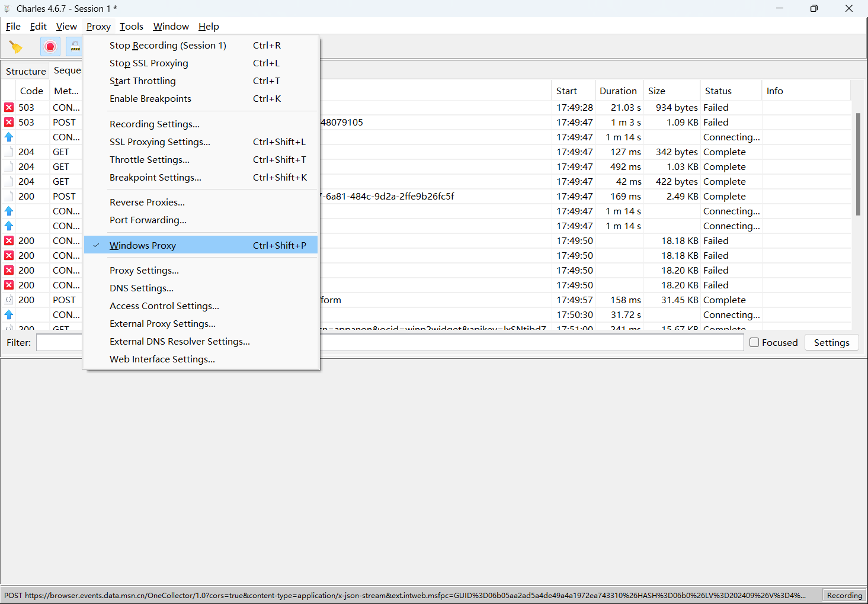Open the Tools menu
The height and width of the screenshot is (604, 868).
pos(131,27)
